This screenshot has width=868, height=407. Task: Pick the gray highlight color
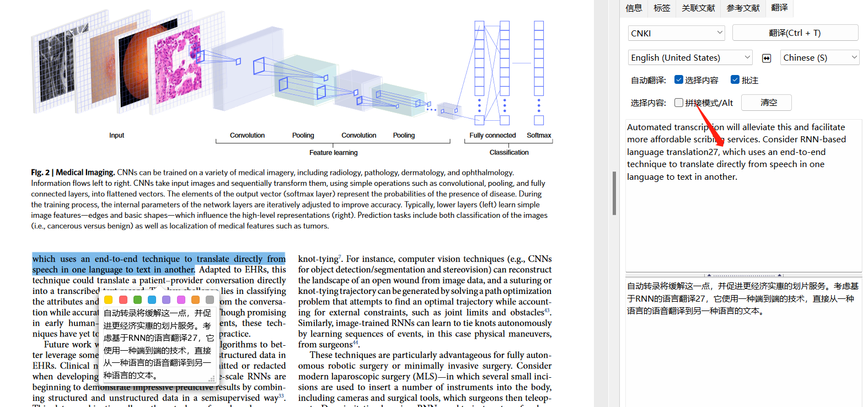tap(210, 299)
